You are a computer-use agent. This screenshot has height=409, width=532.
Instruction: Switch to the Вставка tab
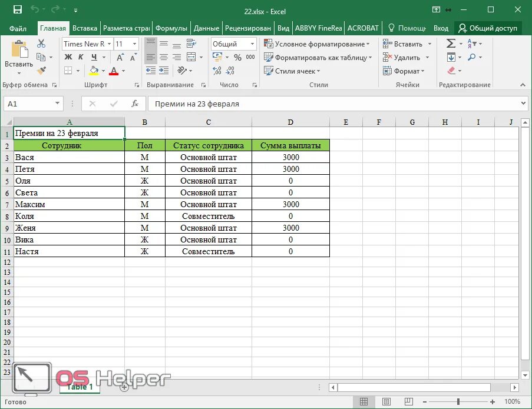(85, 28)
